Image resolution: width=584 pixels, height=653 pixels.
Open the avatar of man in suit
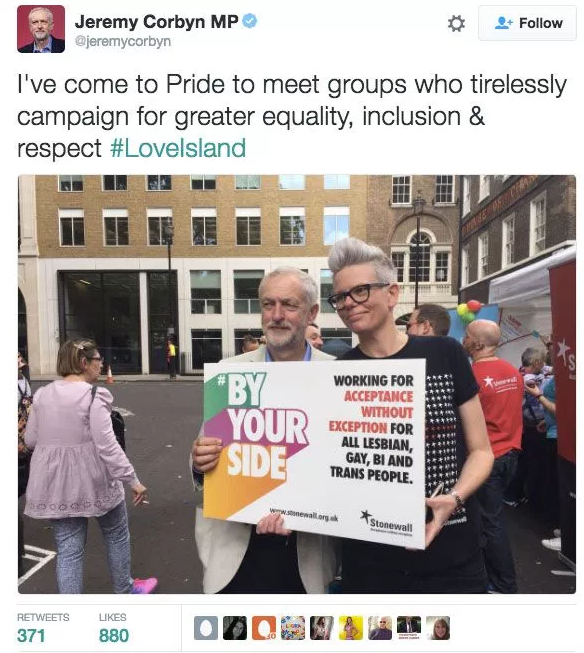click(x=409, y=628)
